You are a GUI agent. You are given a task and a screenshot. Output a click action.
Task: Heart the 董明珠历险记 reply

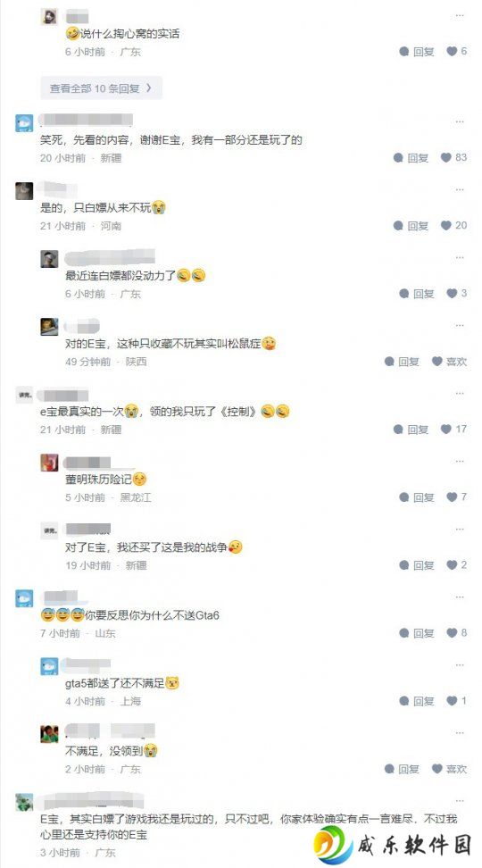pos(456,497)
